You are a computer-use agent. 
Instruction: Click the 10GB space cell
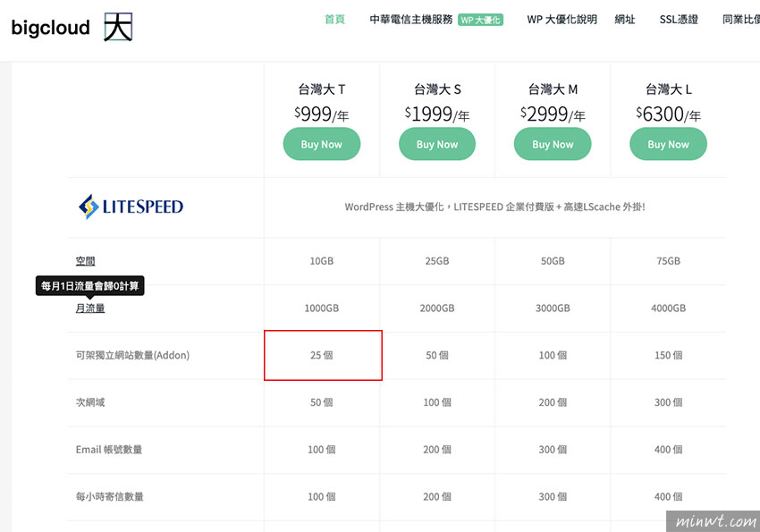pyautogui.click(x=321, y=261)
